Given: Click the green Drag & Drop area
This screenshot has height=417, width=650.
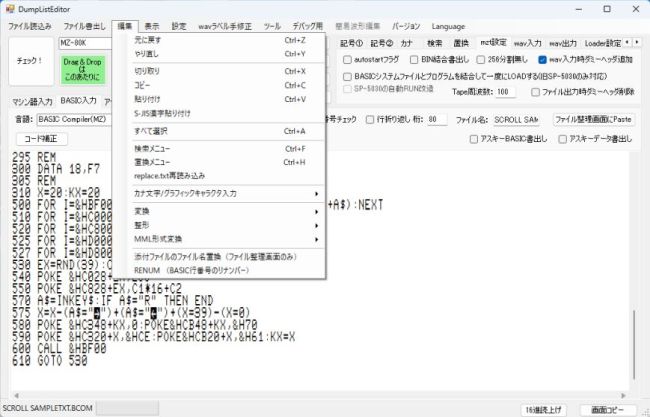Looking at the screenshot, I should [x=82, y=69].
